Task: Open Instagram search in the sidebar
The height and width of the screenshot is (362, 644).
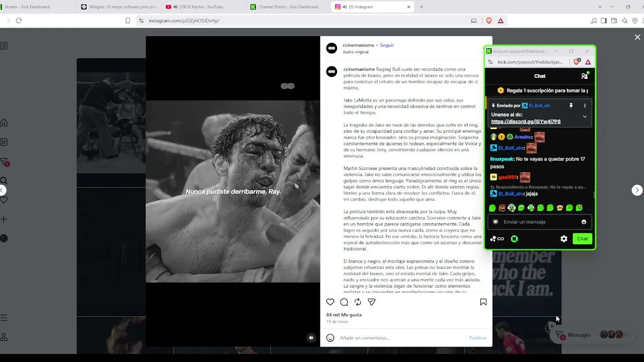Action: [4, 181]
